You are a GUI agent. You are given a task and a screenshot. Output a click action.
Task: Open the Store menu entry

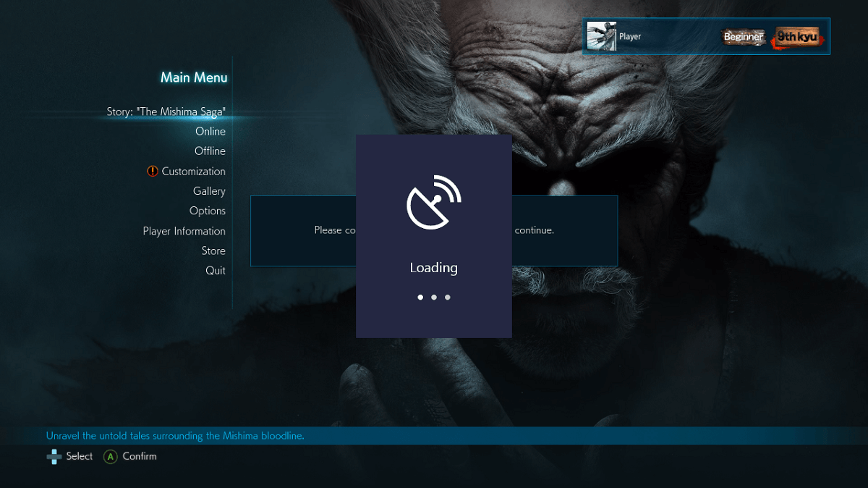pyautogui.click(x=213, y=251)
